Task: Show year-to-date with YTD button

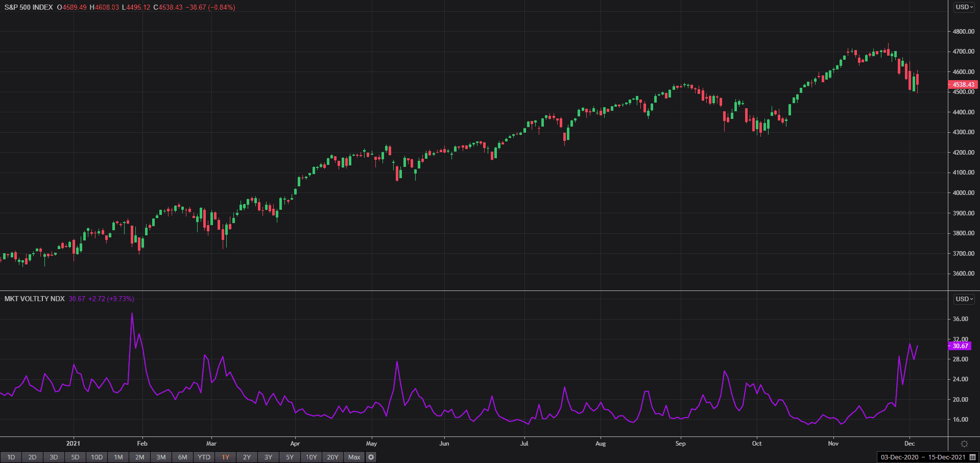Action: [204, 457]
